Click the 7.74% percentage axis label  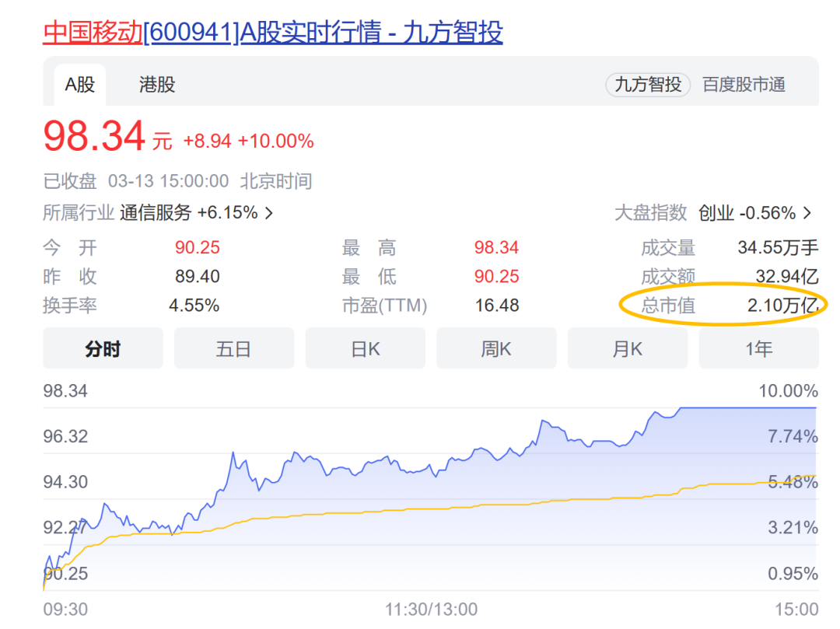click(793, 436)
